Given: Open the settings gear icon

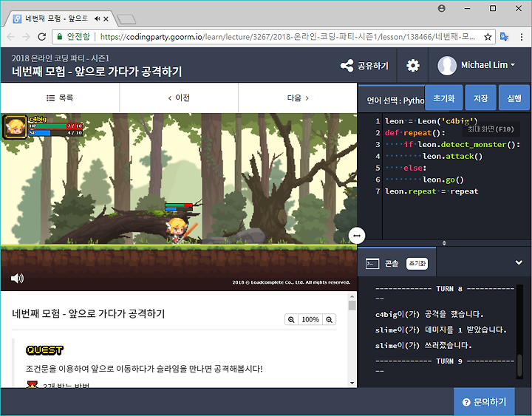Looking at the screenshot, I should click(413, 65).
